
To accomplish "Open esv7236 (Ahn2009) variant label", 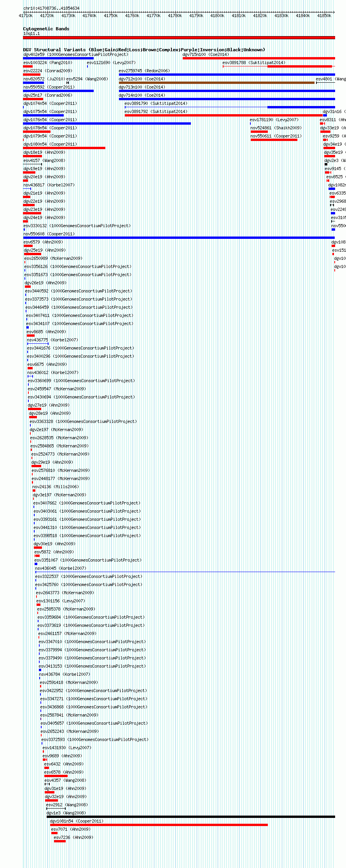I will [73, 837].
